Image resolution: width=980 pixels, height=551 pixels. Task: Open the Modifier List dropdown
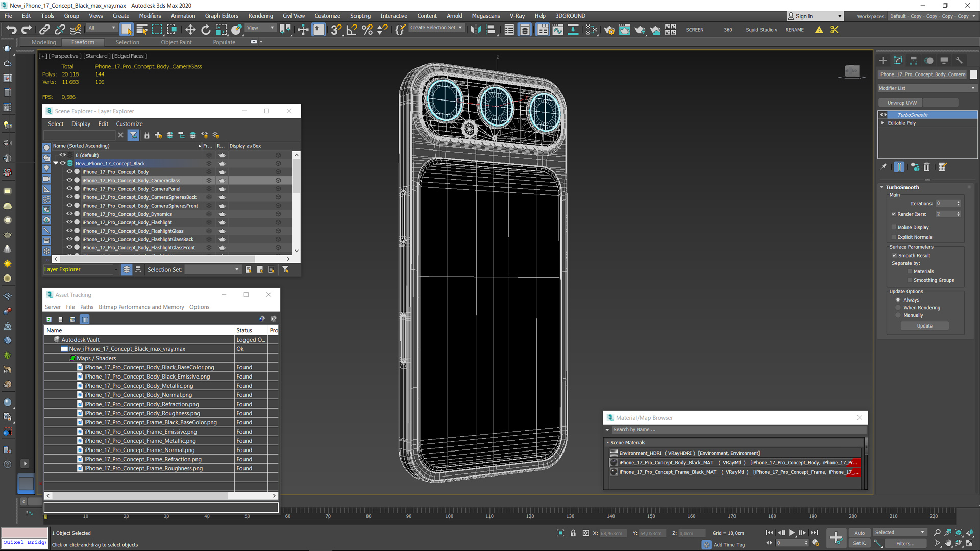tap(927, 88)
